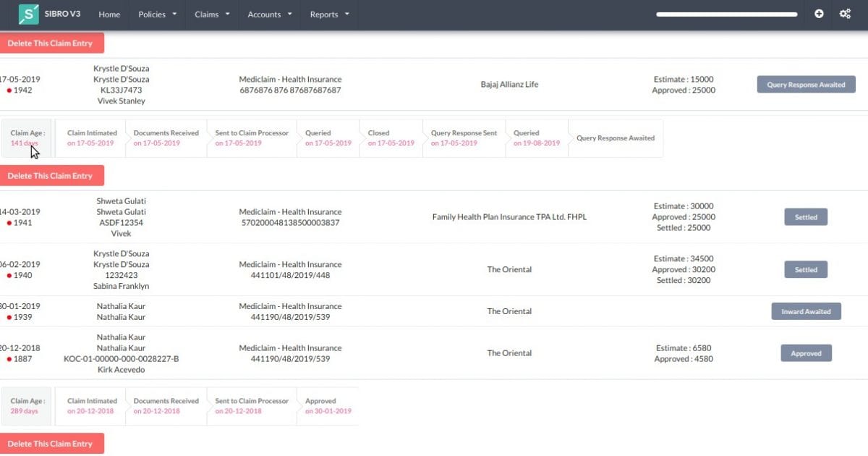Click the Query Response Awaited status button

pyautogui.click(x=806, y=84)
